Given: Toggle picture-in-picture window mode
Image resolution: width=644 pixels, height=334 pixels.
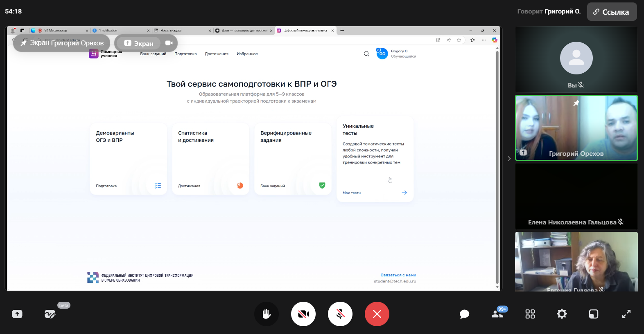Looking at the screenshot, I should coord(594,314).
